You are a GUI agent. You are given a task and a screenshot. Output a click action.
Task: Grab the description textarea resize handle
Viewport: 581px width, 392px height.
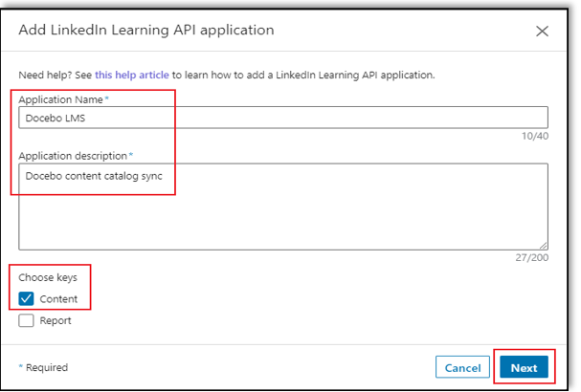pyautogui.click(x=544, y=245)
